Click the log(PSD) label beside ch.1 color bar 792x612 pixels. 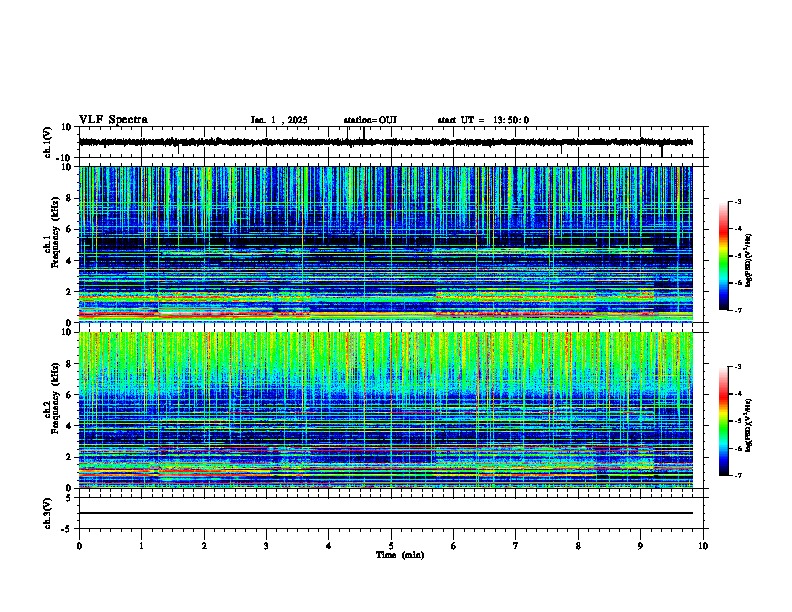pos(749,260)
